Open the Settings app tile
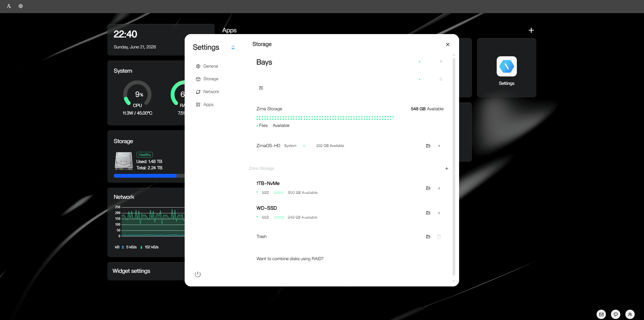The image size is (644, 320). pyautogui.click(x=507, y=68)
